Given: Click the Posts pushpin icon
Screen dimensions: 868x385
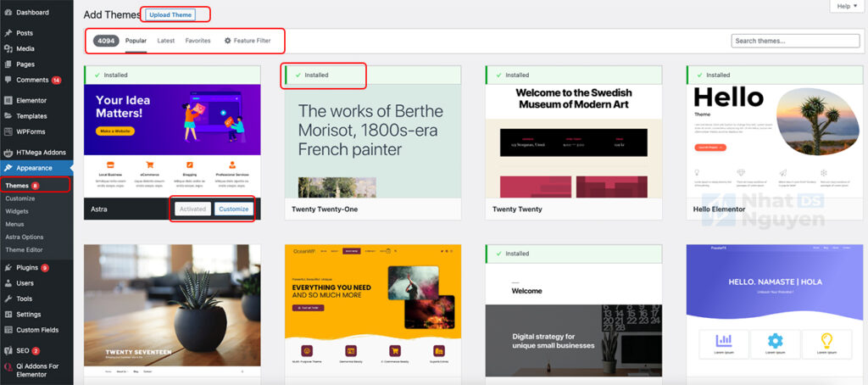Looking at the screenshot, I should 8,33.
